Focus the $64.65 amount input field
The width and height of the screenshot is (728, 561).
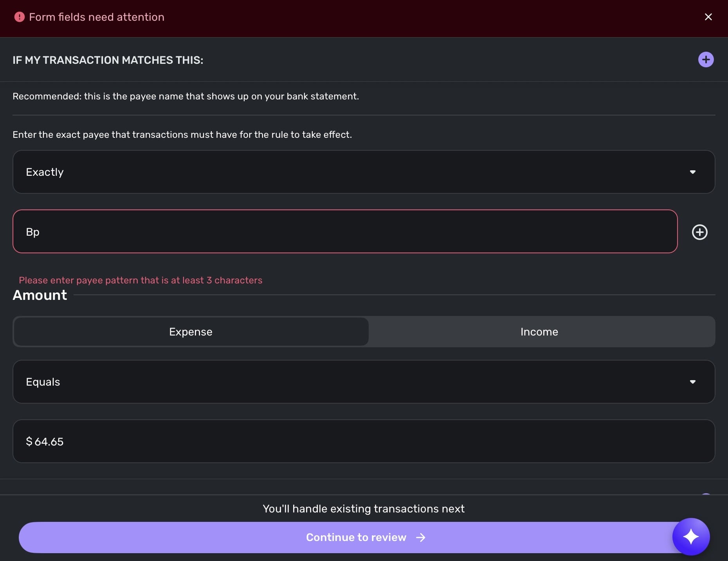(363, 441)
